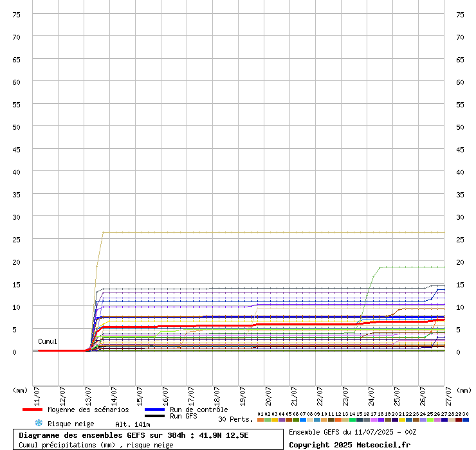Select perturbation 09 teal-blue swatch
The width and height of the screenshot is (476, 450).
tap(317, 420)
